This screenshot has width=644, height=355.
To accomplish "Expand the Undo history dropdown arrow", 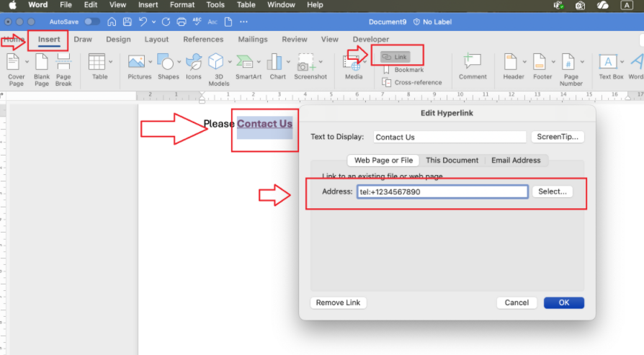I will pos(154,22).
